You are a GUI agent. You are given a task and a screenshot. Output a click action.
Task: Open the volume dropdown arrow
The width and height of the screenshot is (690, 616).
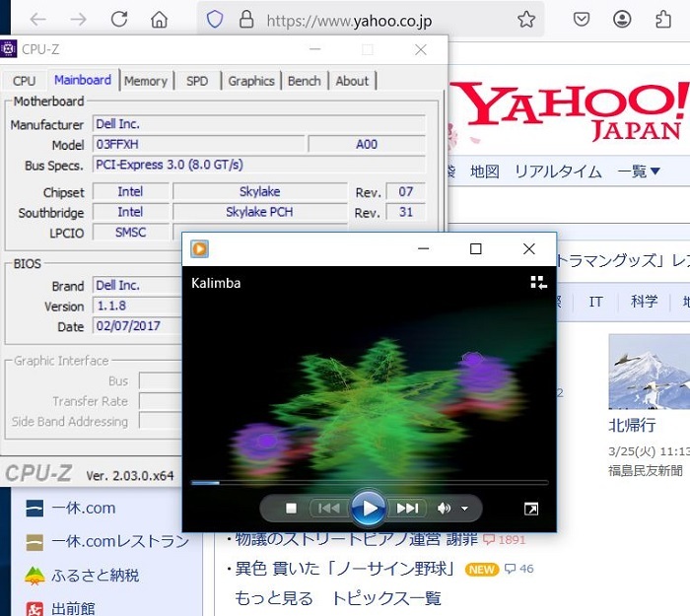pos(464,509)
